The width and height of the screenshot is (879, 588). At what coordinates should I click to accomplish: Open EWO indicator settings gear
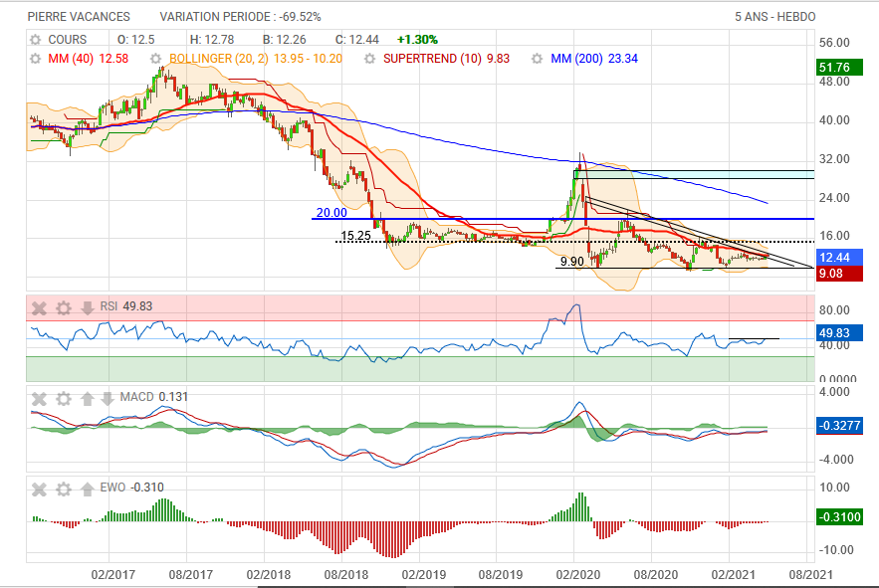pos(64,490)
